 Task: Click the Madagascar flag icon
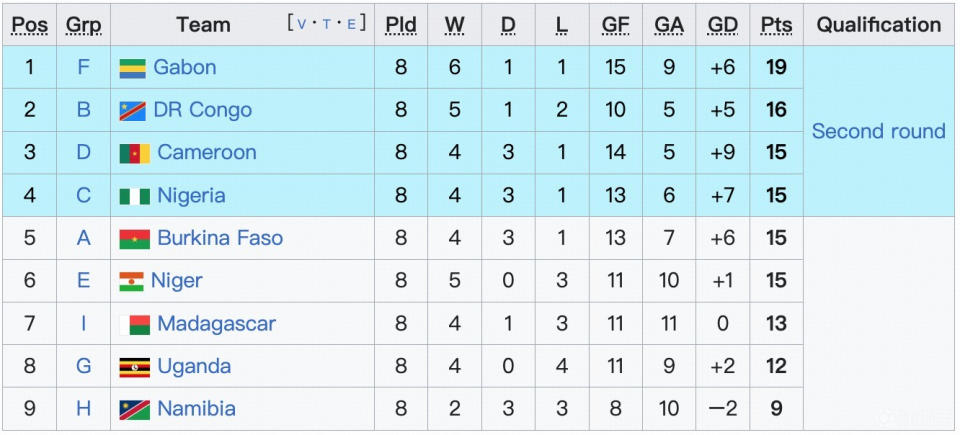134,325
